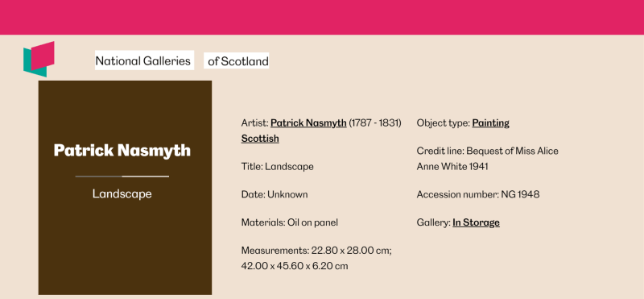Viewport: 644px width, 299px height.
Task: Open the Patrick Nasmyth artist link
Action: pos(308,123)
